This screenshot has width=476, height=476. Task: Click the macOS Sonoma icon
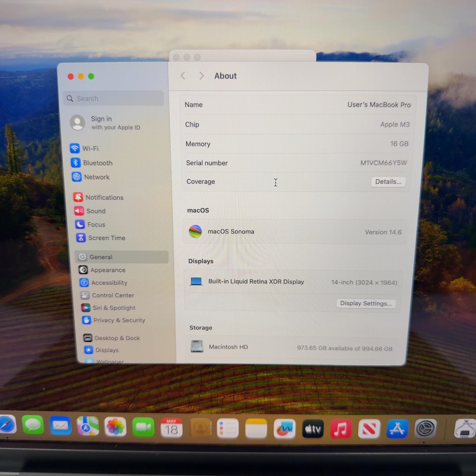click(195, 231)
